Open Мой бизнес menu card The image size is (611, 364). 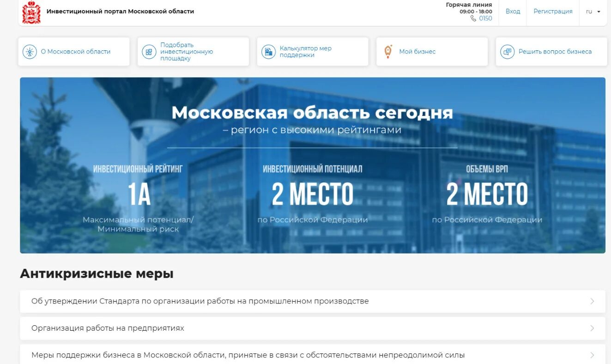pos(432,52)
